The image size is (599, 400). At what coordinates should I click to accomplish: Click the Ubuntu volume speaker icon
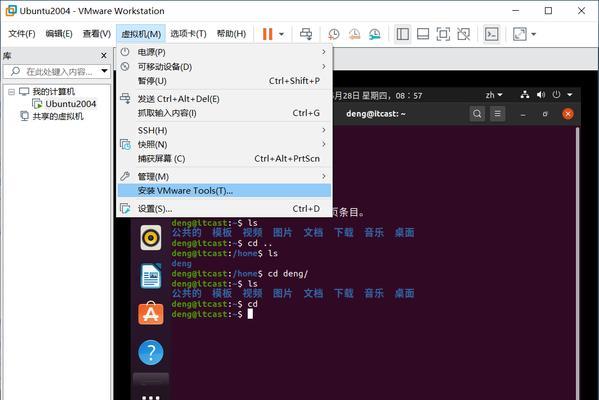[541, 94]
